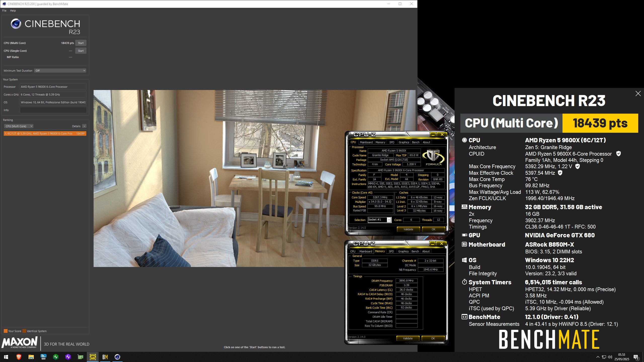The image size is (644, 362).
Task: Open Graphics tab in lower CPU-Z window
Action: click(x=403, y=251)
